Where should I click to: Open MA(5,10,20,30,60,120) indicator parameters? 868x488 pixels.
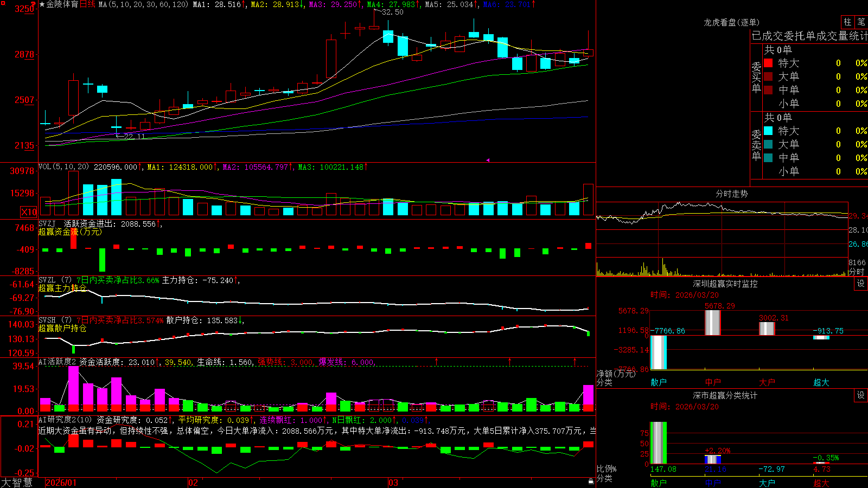click(x=143, y=4)
